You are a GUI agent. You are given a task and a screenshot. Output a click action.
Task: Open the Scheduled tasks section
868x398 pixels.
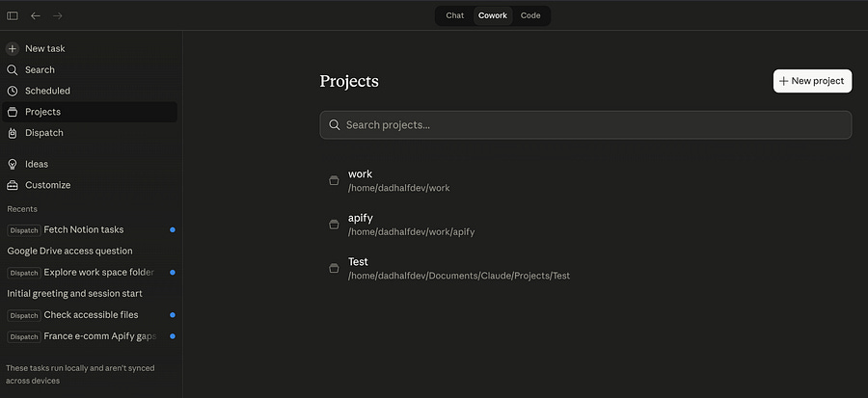(47, 91)
